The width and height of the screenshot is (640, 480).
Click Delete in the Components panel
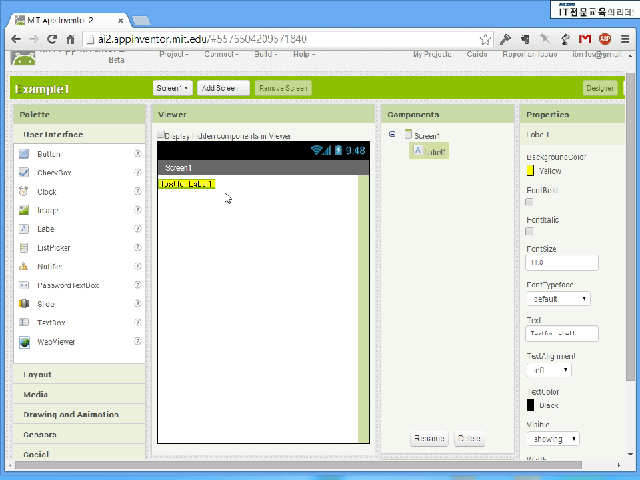point(469,438)
